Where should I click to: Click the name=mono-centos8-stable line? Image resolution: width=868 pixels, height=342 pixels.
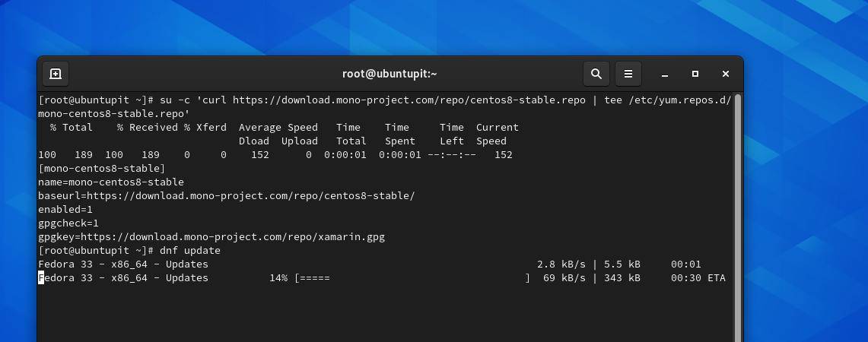pos(111,182)
